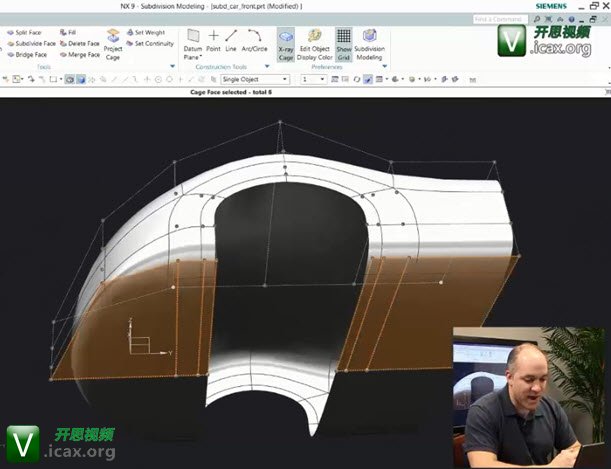Pick the Arc/Circle tool
The image size is (611, 469).
(x=254, y=40)
